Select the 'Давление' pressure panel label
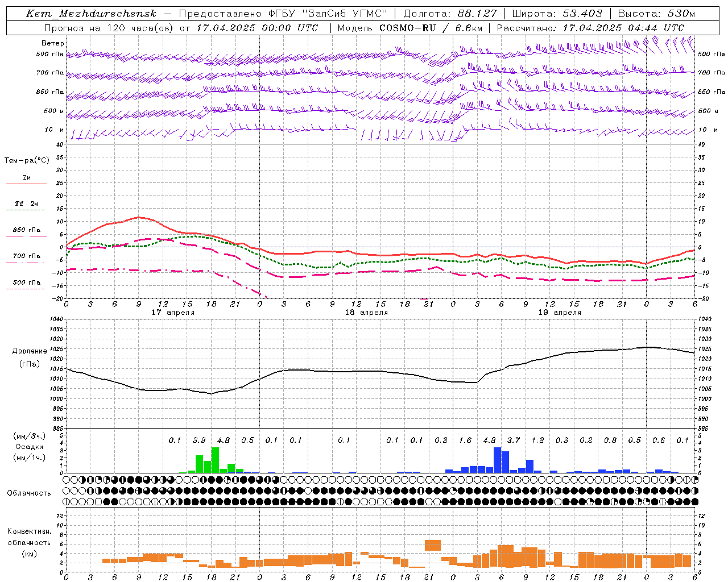Viewport: 728px width, 582px height. [30, 351]
